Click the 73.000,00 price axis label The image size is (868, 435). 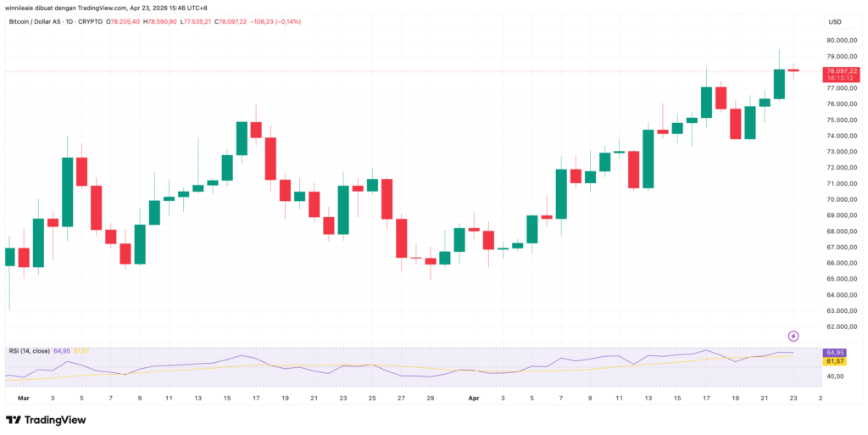[x=842, y=152]
